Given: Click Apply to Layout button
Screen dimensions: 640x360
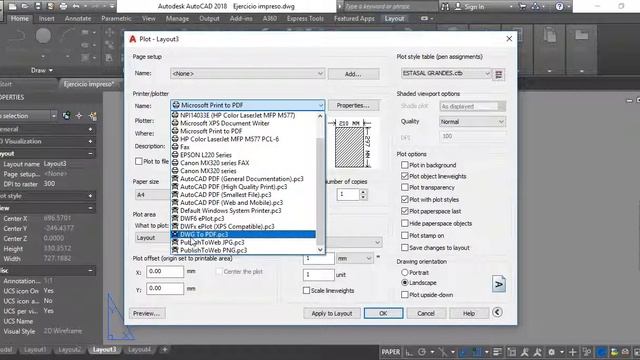Looking at the screenshot, I should point(331,313).
